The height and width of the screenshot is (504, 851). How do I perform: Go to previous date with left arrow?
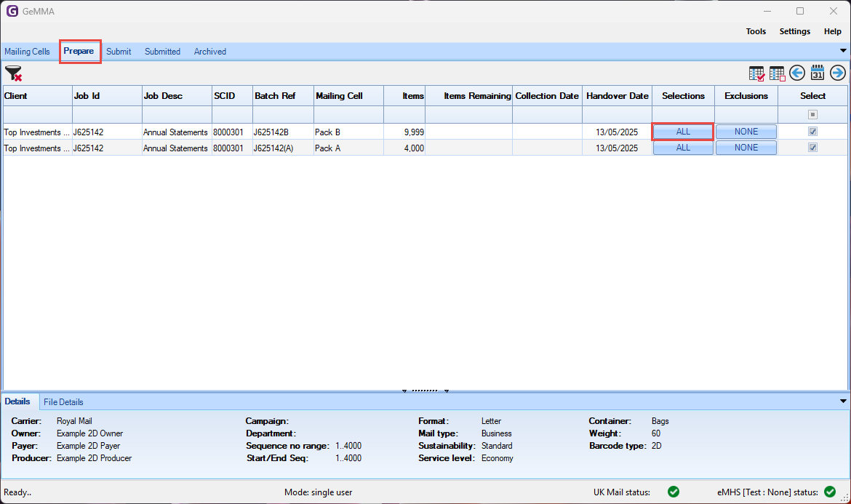point(797,73)
